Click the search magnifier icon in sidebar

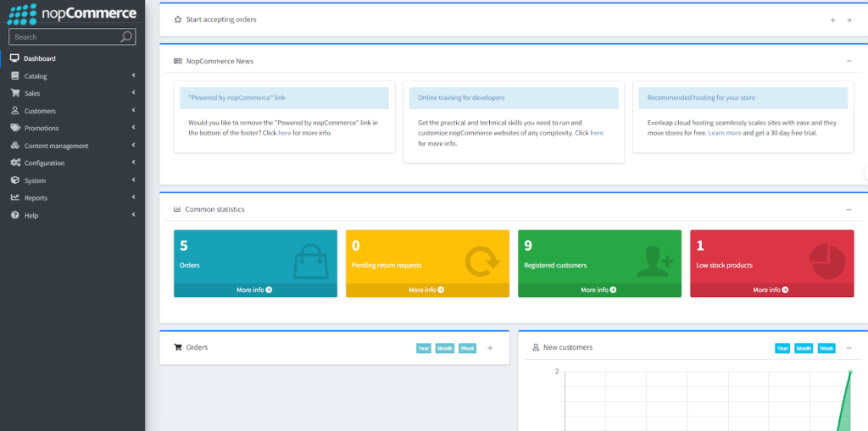point(126,37)
